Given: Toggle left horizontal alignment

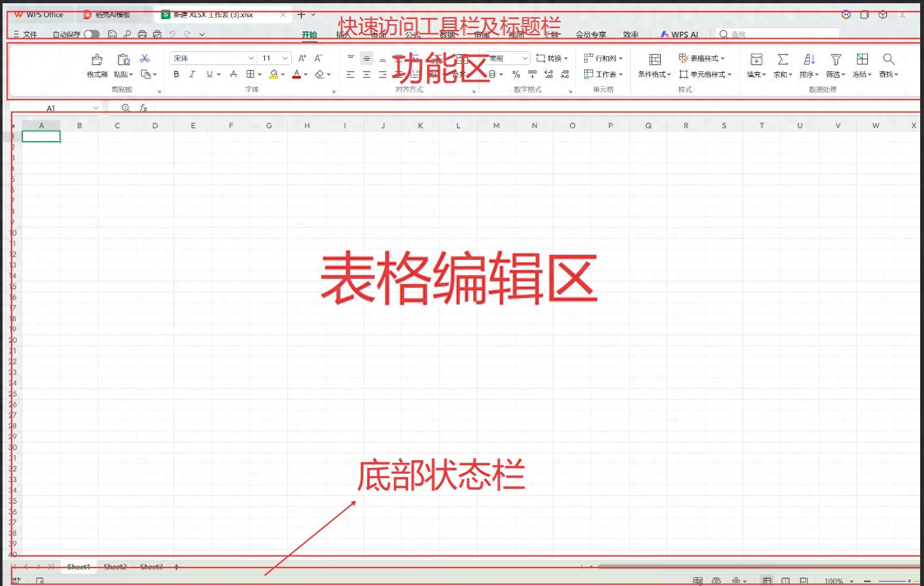Looking at the screenshot, I should [351, 75].
